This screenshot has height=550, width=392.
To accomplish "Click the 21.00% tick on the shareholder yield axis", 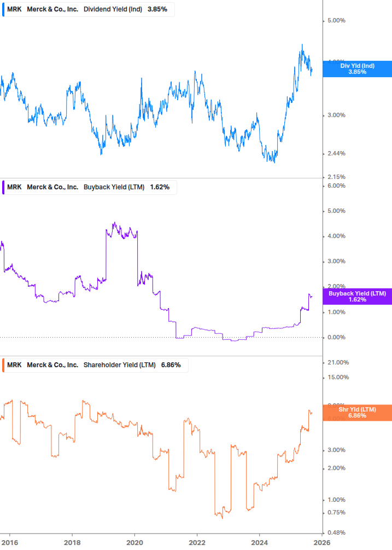I will coord(338,363).
